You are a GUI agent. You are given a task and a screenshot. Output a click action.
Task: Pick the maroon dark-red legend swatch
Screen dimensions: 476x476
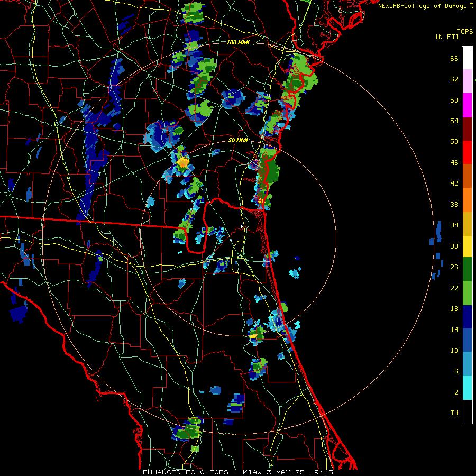(467, 129)
